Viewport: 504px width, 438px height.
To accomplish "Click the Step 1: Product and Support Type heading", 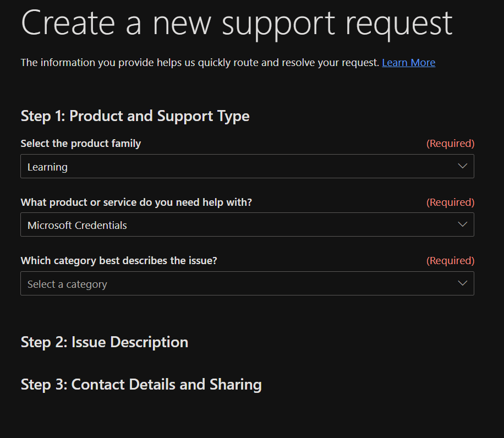I will point(135,116).
